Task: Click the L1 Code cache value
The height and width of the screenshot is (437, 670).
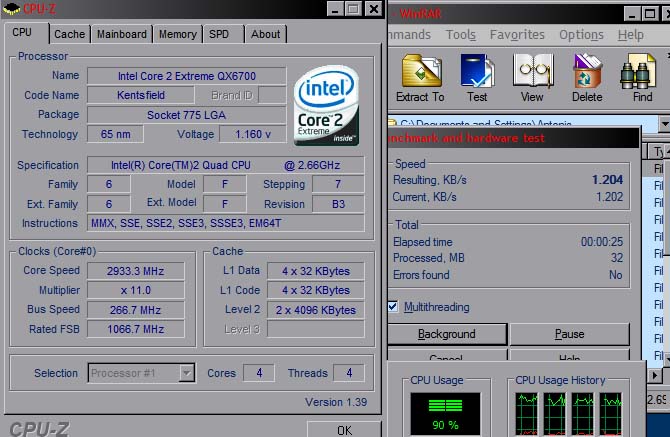Action: coord(316,290)
